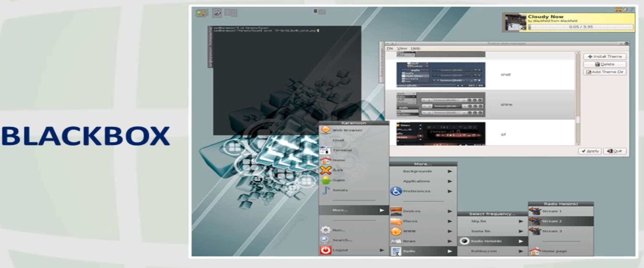Image resolution: width=644 pixels, height=268 pixels.
Task: Expand the Backgrounds submenu arrow
Action: coord(450,171)
